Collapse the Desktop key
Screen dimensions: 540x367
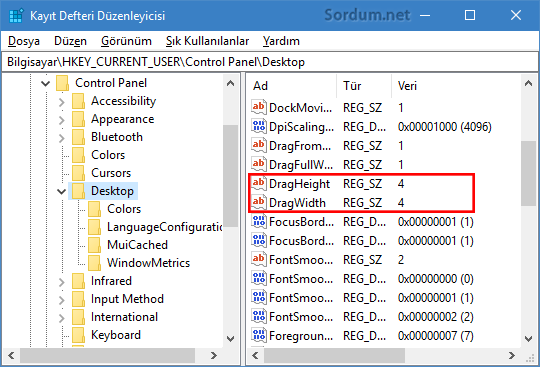coord(62,191)
